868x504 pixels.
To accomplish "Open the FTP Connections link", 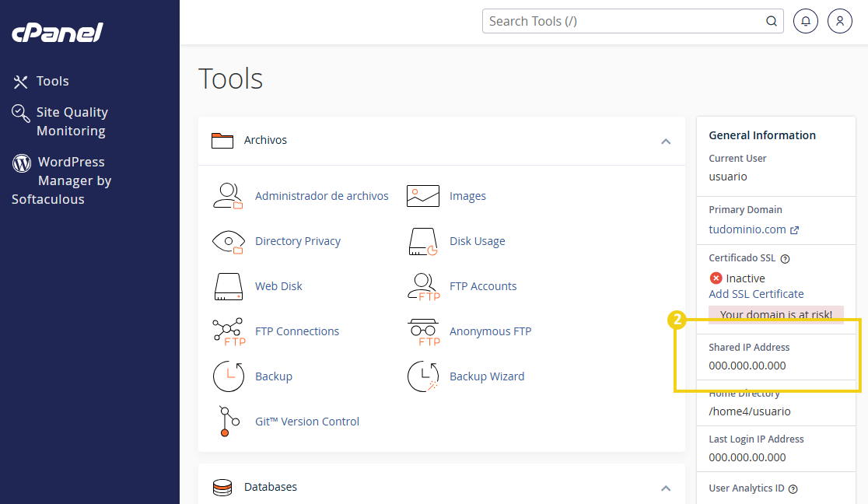I will tap(297, 331).
